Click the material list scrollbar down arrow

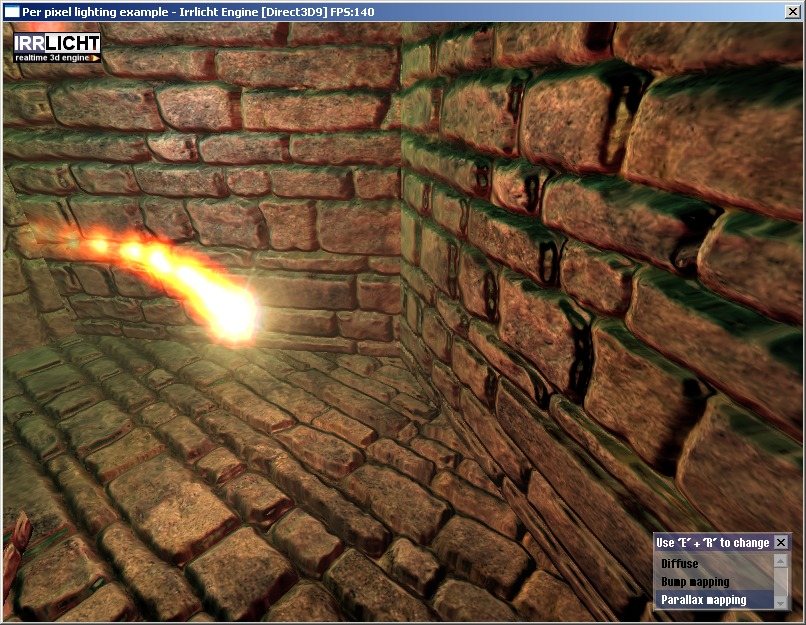(x=779, y=604)
